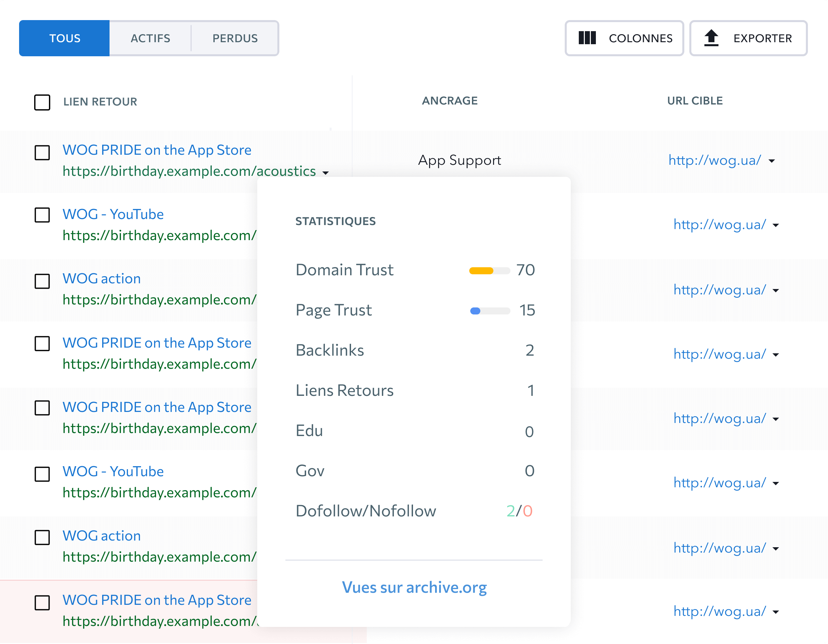828x644 pixels.
Task: Click the Liens Retours label
Action: tap(345, 390)
